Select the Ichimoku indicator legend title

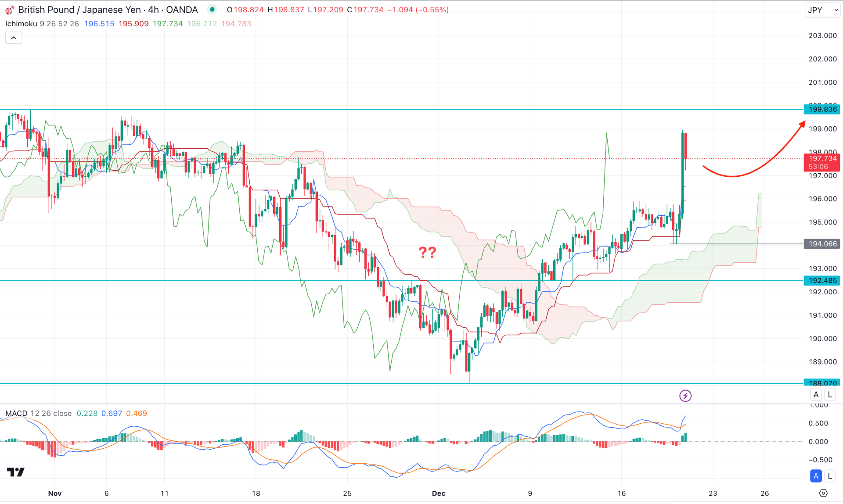coord(21,24)
